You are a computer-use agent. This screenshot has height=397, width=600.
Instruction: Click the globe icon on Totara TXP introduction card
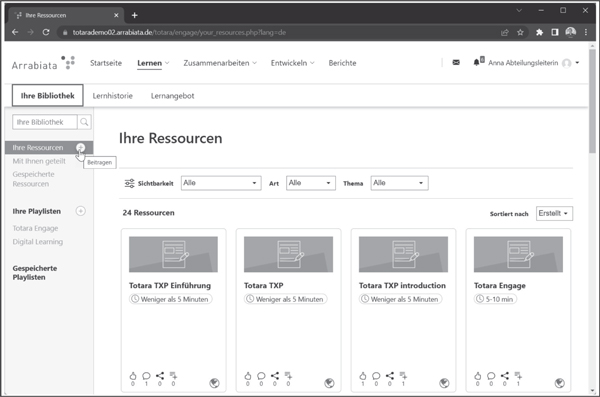[444, 383]
